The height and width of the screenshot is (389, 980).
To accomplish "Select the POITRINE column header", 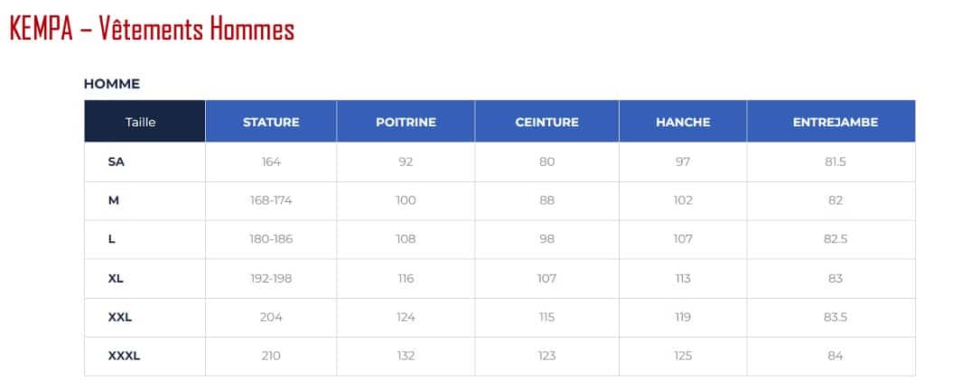I will (406, 122).
